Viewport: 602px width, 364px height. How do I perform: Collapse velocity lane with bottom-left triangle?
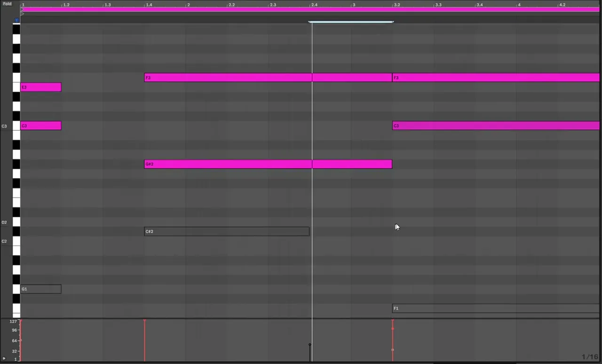pyautogui.click(x=4, y=359)
